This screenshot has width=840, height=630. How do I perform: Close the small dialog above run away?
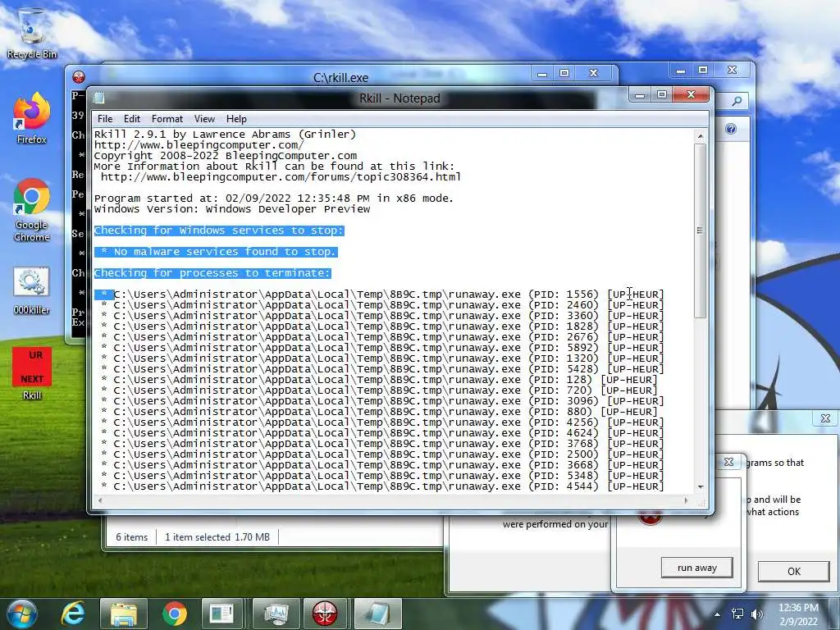point(728,461)
